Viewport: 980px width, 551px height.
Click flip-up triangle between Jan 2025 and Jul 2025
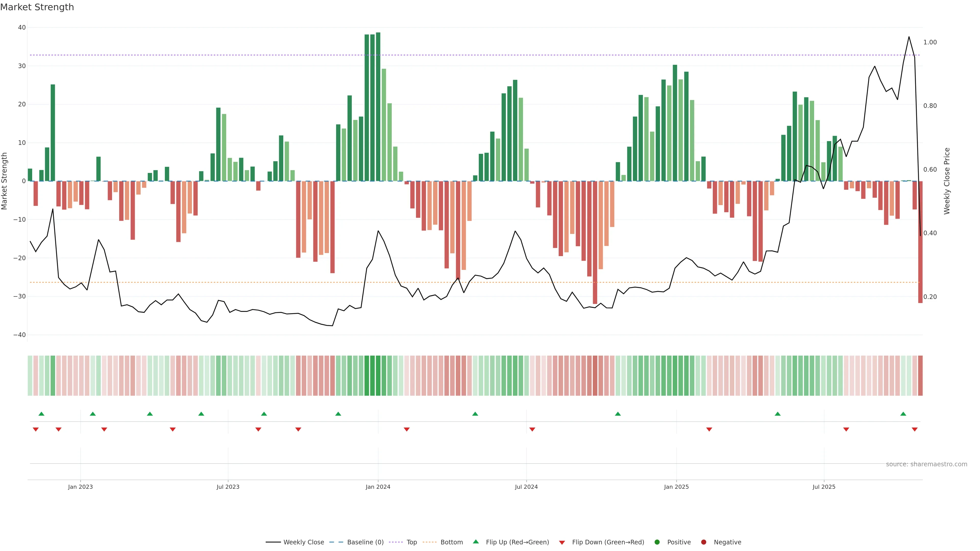[x=778, y=414]
